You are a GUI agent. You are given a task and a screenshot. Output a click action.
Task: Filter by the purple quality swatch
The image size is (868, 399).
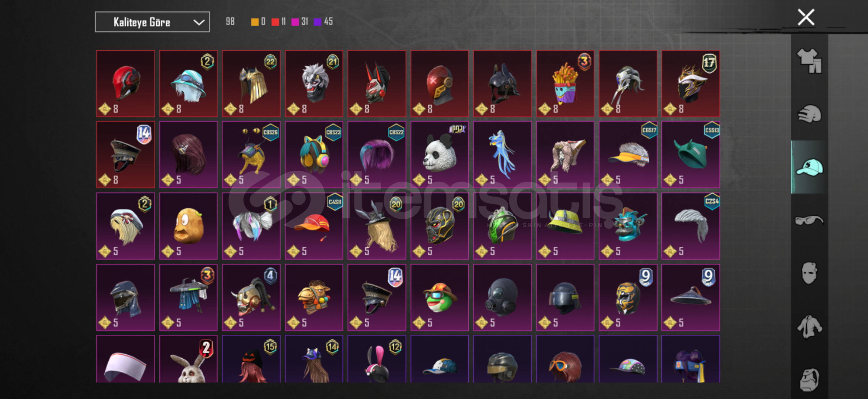tap(318, 22)
